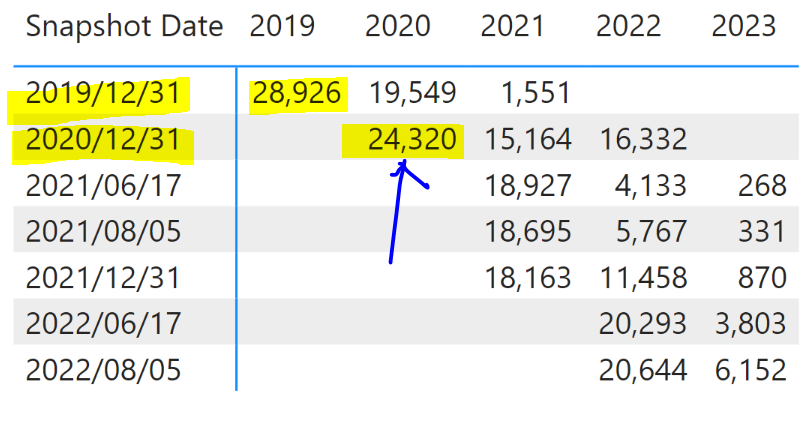801x425 pixels.
Task: Click the cell value 1,551
Action: click(536, 93)
